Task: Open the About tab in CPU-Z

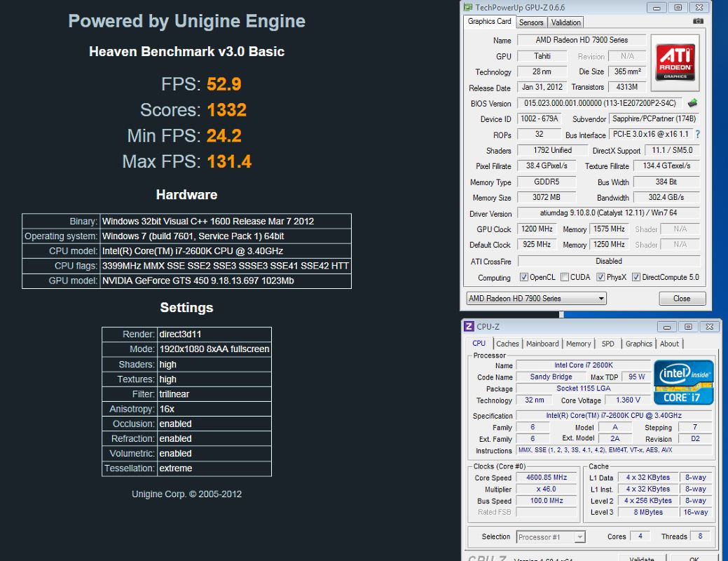Action: [669, 344]
